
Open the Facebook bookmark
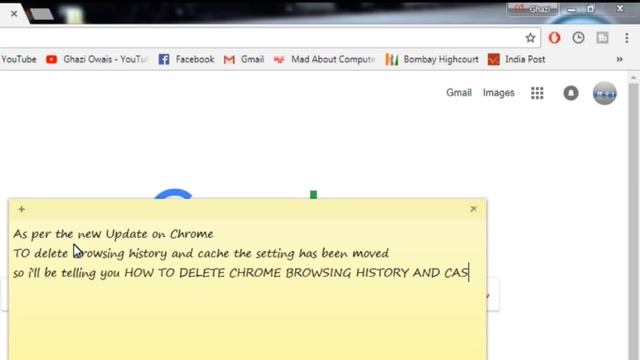[x=187, y=60]
